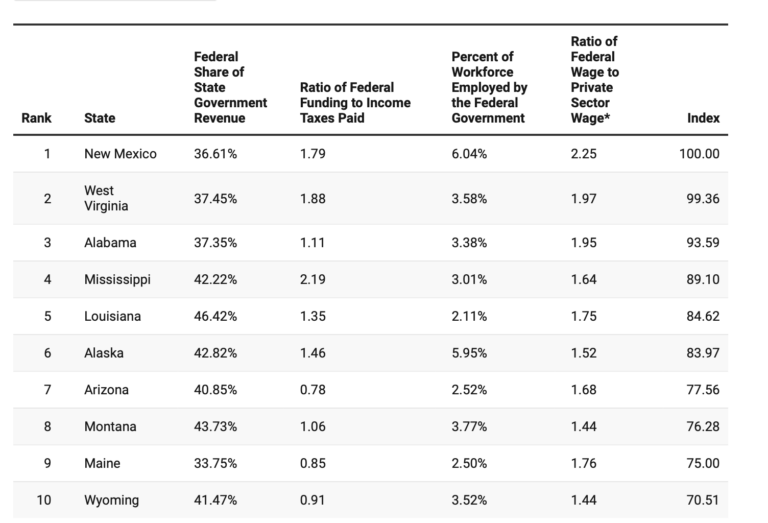
Task: Click the Alaska state cell
Action: (x=104, y=353)
